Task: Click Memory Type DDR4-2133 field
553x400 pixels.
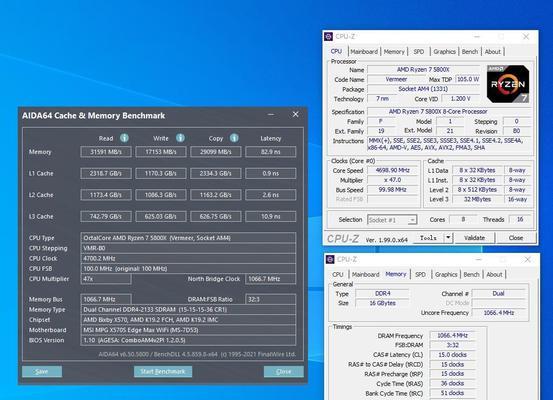Action: click(188, 309)
